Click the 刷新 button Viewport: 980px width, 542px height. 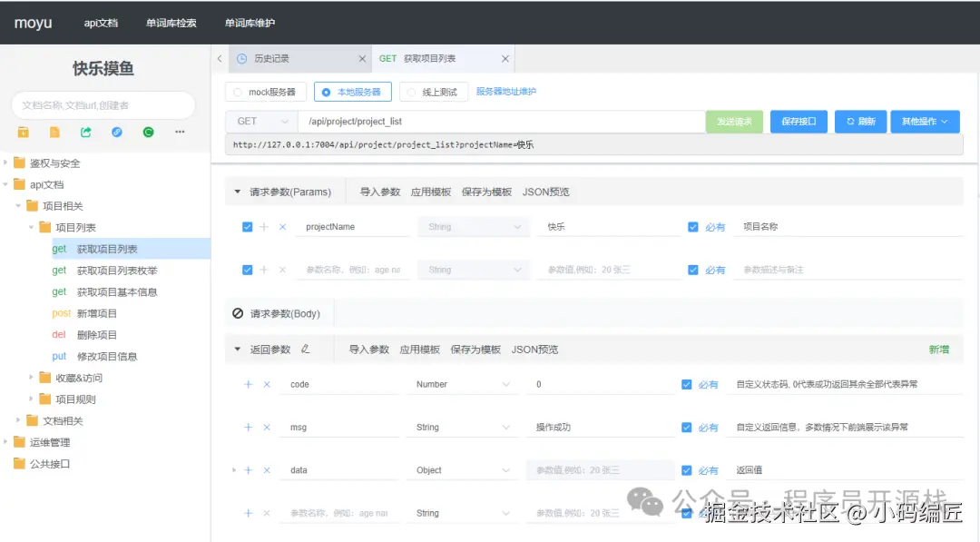860,122
